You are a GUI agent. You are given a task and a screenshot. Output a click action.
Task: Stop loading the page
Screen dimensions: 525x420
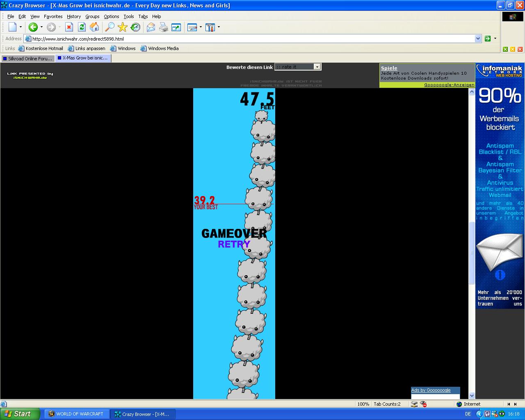click(x=69, y=27)
